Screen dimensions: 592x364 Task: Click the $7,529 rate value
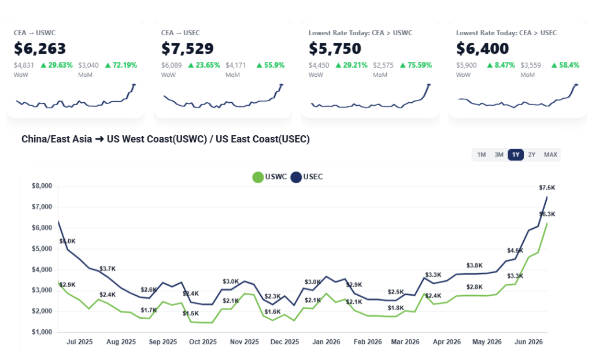coord(187,49)
